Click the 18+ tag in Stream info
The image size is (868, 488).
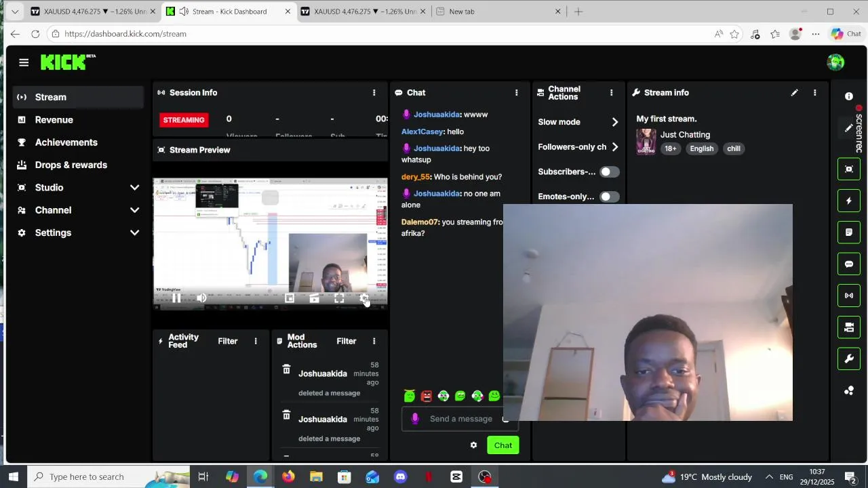point(670,148)
